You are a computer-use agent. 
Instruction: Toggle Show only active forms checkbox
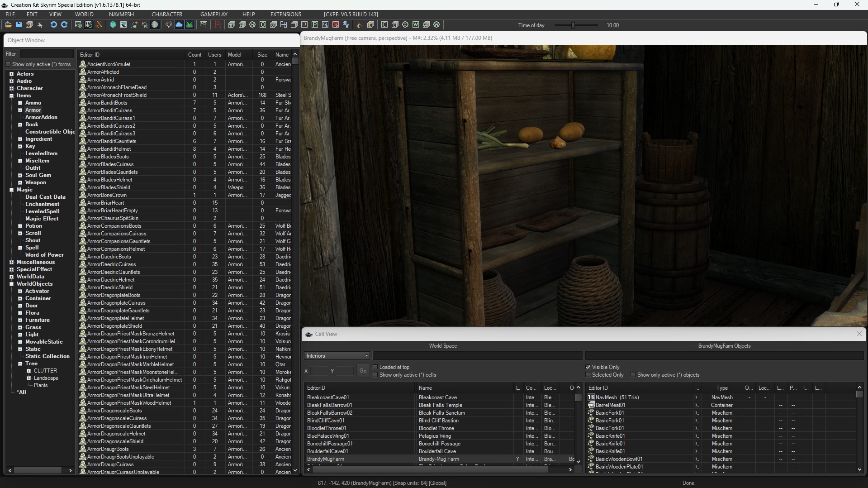[8, 64]
